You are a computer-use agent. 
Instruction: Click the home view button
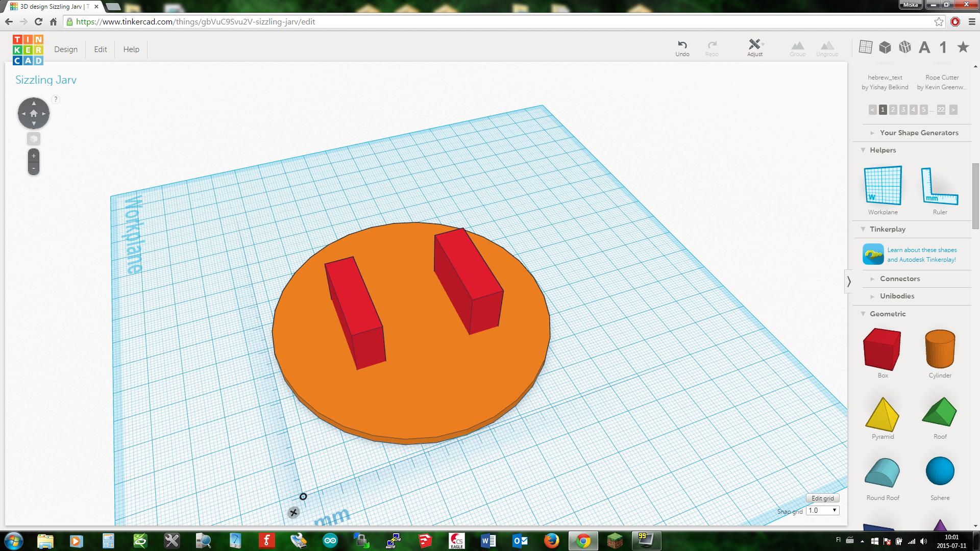(34, 113)
